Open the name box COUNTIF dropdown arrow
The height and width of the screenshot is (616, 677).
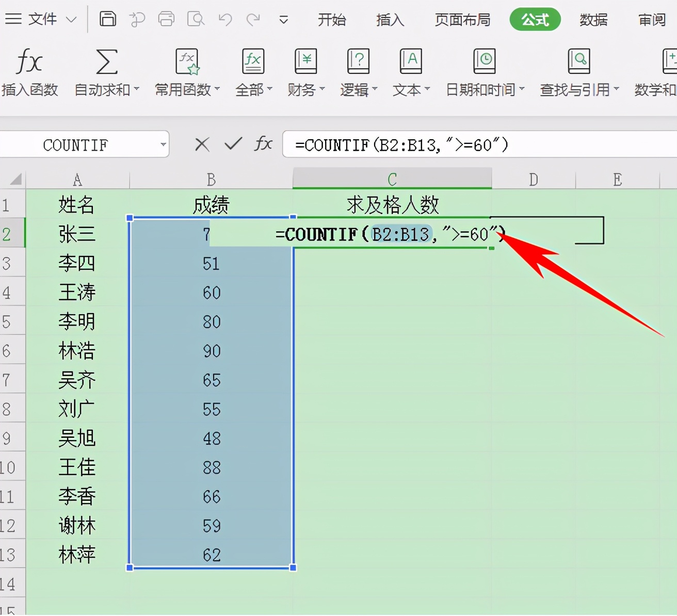tap(163, 145)
